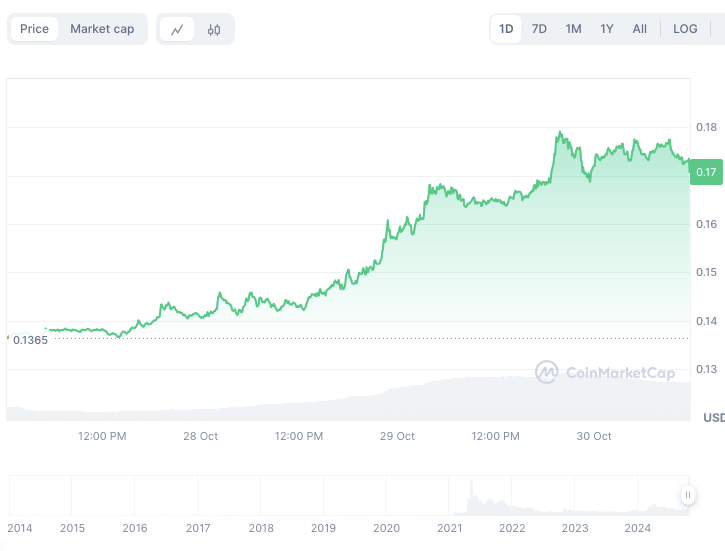
Task: Set the range to 1Y
Action: (607, 29)
